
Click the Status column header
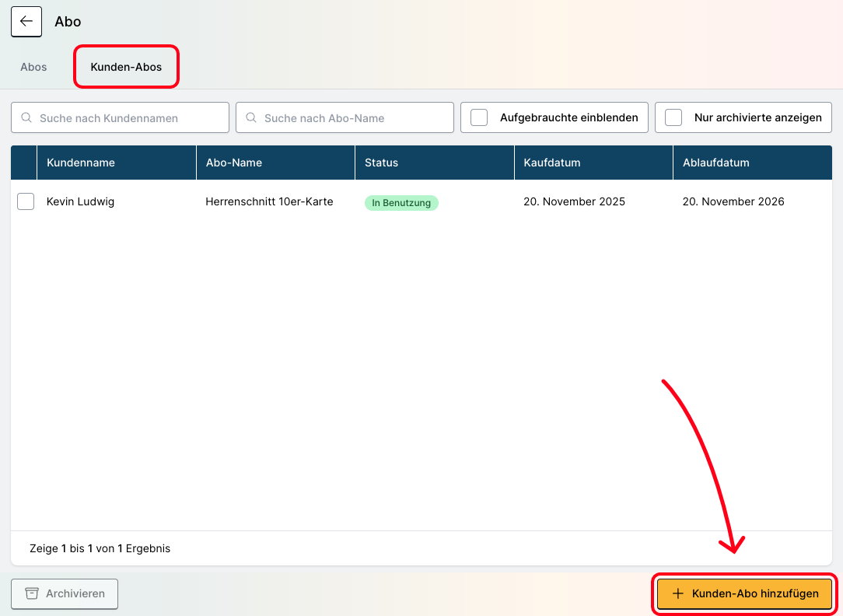click(x=381, y=163)
